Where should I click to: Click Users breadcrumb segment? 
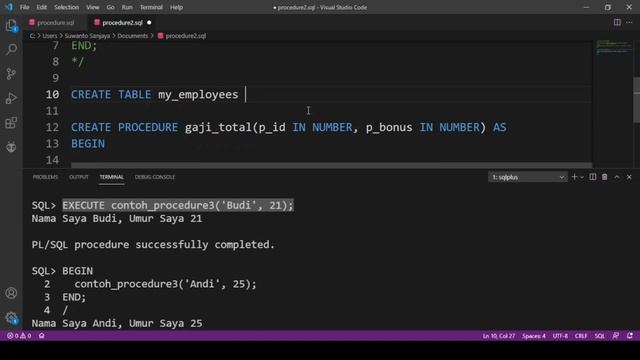(50, 36)
